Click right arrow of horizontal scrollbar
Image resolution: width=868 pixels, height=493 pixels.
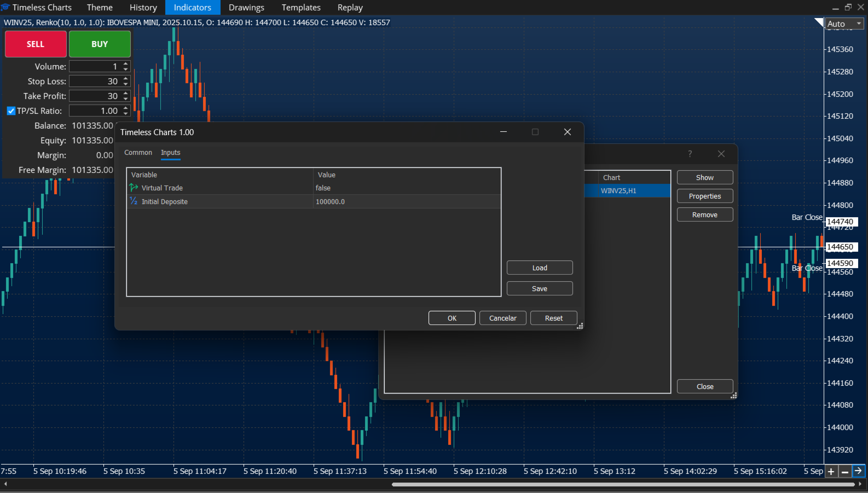pyautogui.click(x=860, y=484)
